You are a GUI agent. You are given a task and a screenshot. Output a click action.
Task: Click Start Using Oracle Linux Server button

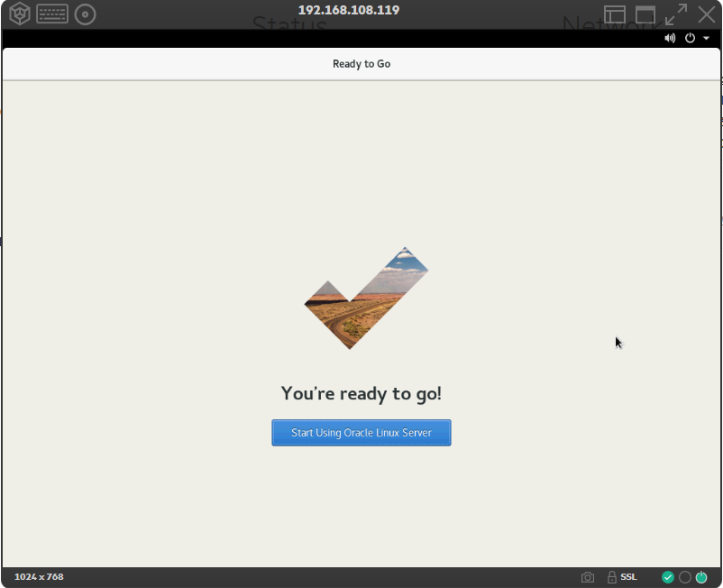click(x=361, y=433)
